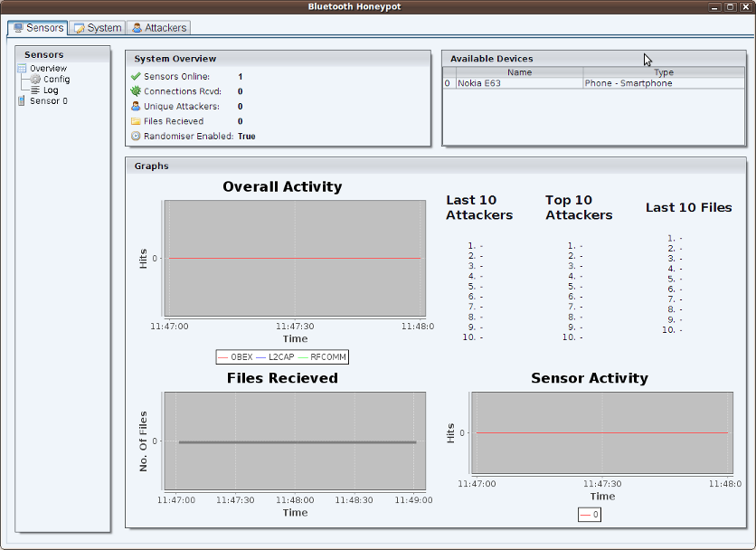756x550 pixels.
Task: Click the Files Recieved folder icon
Action: pos(136,121)
